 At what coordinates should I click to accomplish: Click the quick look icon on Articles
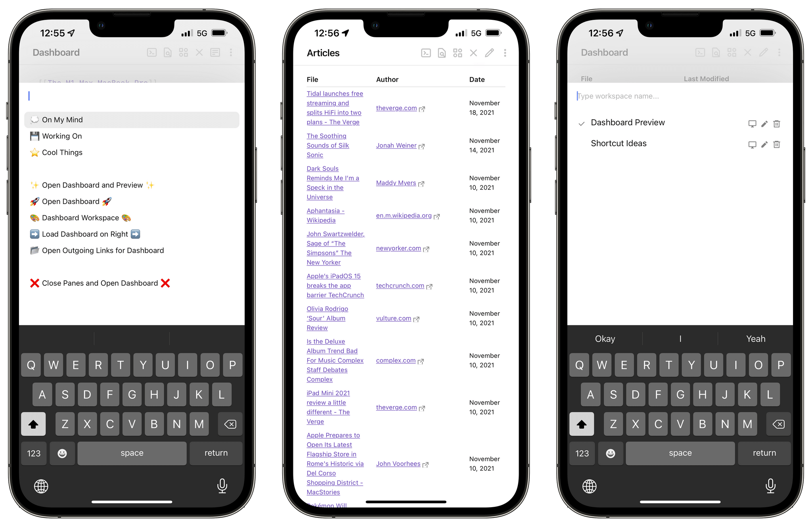443,53
